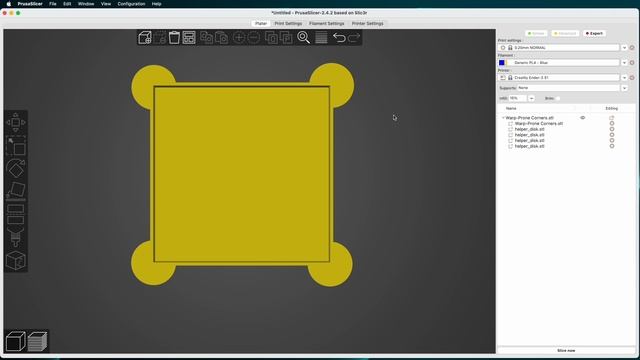Open the File menu

[x=53, y=4]
